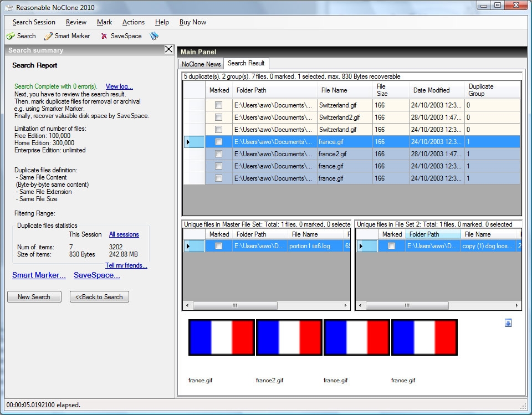This screenshot has width=532, height=415.
Task: Click the row arrow beside portion1 iis6.log
Action: (188, 246)
